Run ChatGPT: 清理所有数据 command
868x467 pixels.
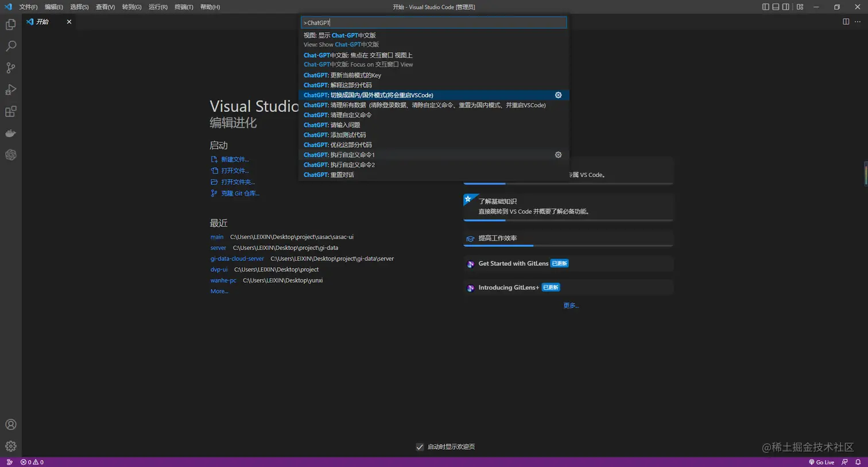(x=434, y=105)
